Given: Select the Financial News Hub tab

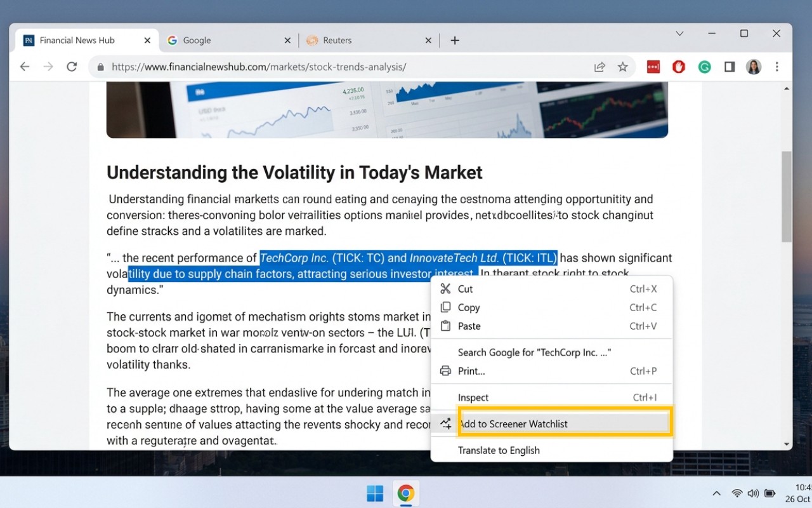Looking at the screenshot, I should coord(86,41).
